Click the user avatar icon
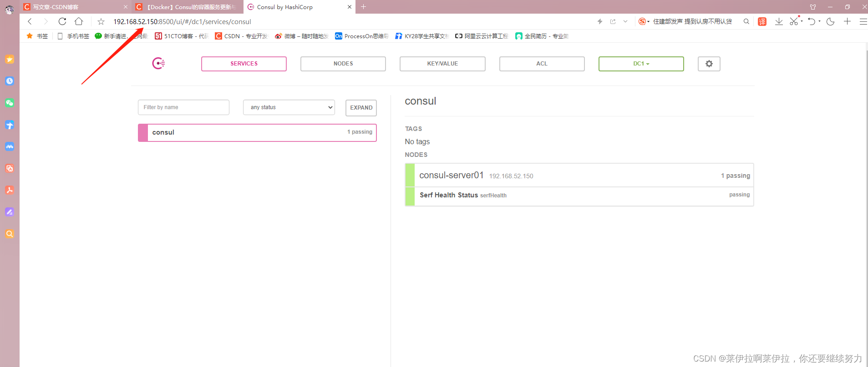 click(x=10, y=10)
